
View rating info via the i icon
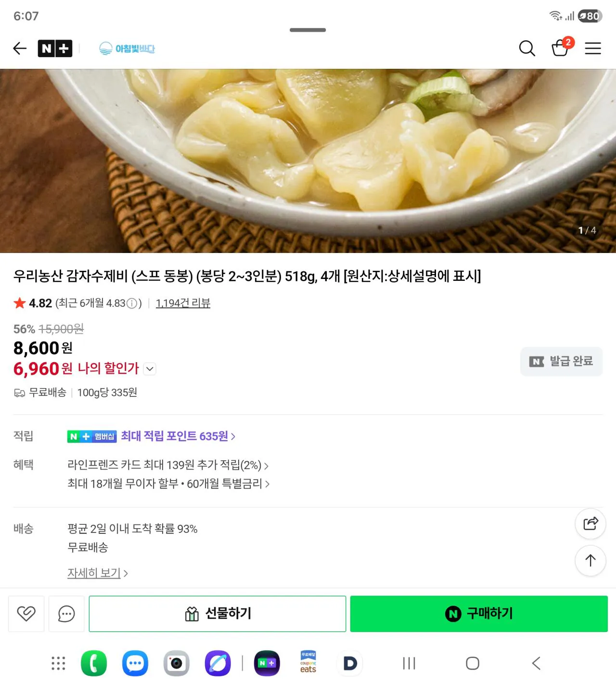(130, 304)
